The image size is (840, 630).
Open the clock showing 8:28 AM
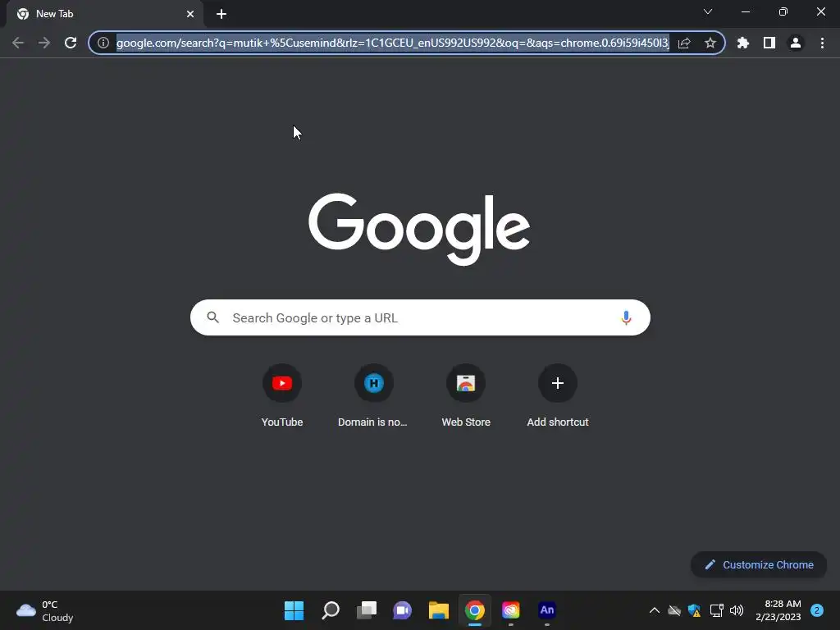778,610
